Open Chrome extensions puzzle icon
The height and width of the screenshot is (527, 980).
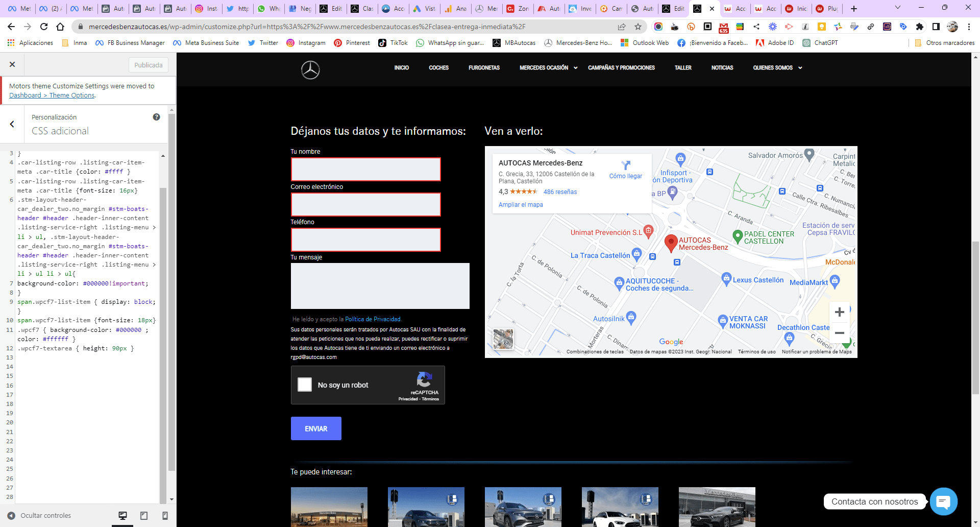(920, 27)
